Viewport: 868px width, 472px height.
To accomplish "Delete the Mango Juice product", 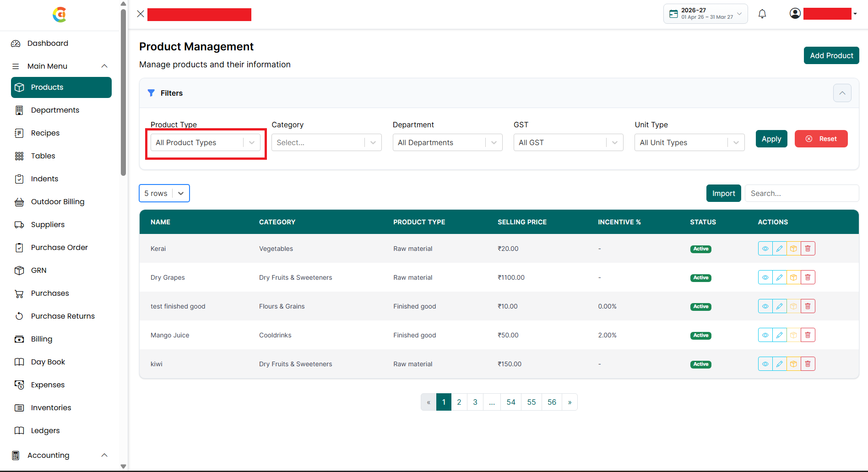I will [x=808, y=335].
